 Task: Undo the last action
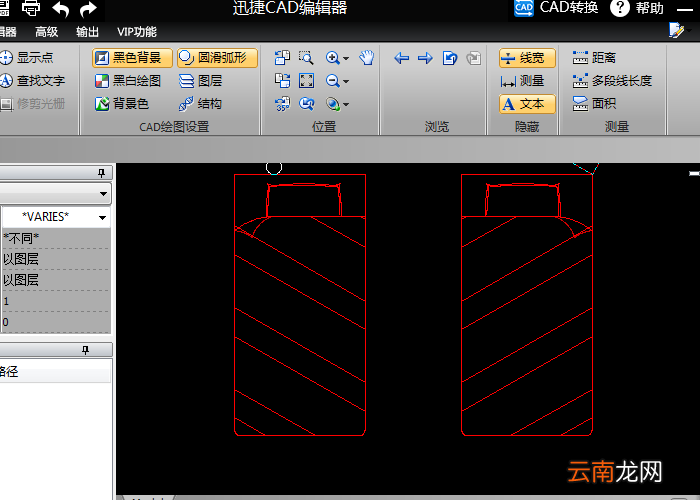pyautogui.click(x=61, y=9)
